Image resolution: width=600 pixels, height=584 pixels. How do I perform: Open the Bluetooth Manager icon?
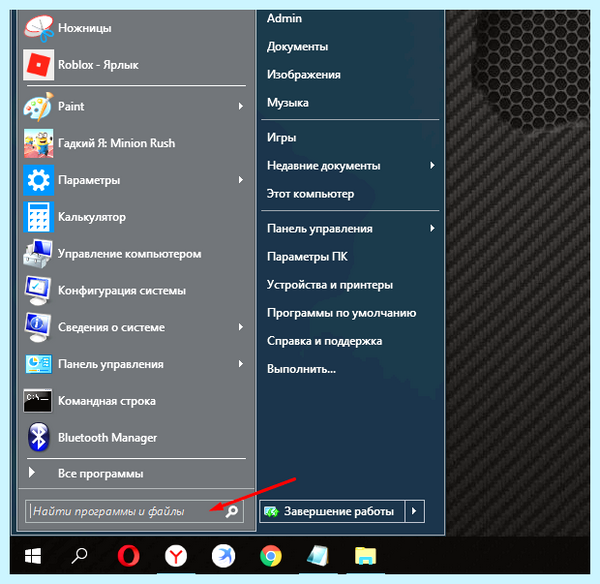38,437
